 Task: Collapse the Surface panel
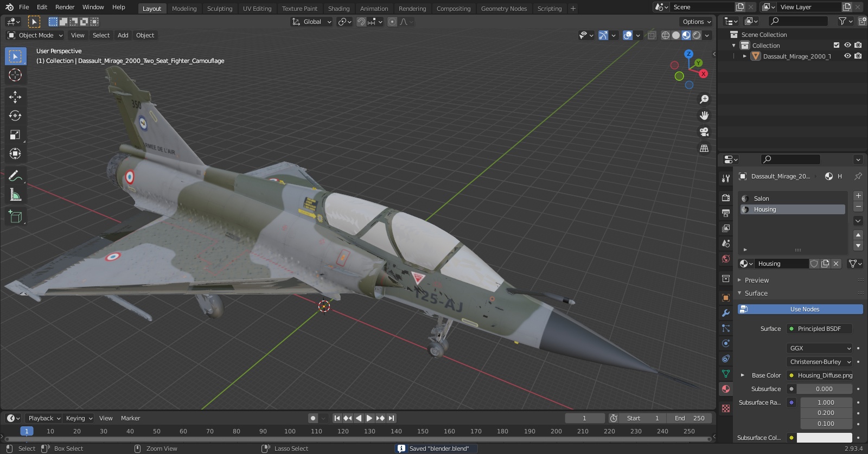pos(756,293)
